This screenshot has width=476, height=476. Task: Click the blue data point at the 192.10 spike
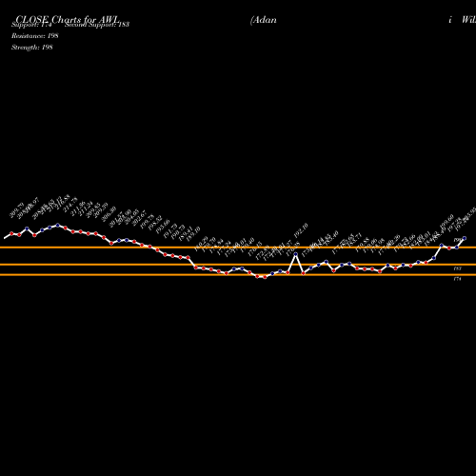[x=296, y=254]
